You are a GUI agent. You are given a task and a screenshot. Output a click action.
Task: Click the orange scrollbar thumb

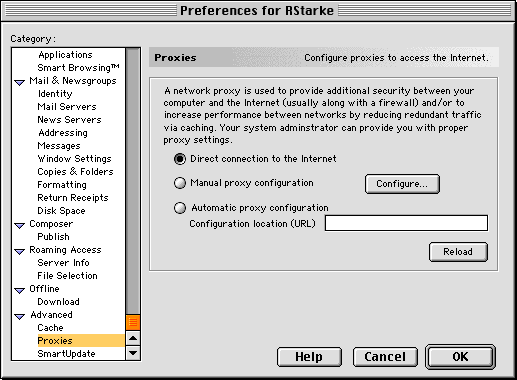pos(133,322)
